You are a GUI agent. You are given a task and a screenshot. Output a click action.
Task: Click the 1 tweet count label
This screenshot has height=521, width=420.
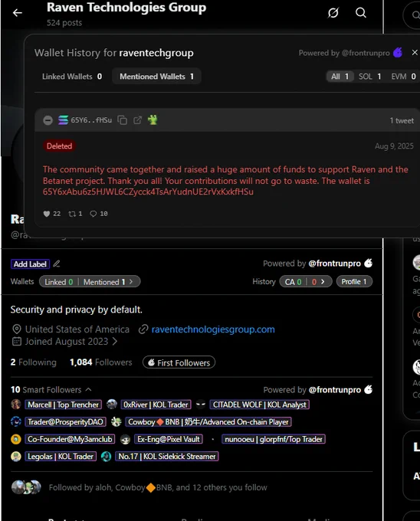click(402, 120)
